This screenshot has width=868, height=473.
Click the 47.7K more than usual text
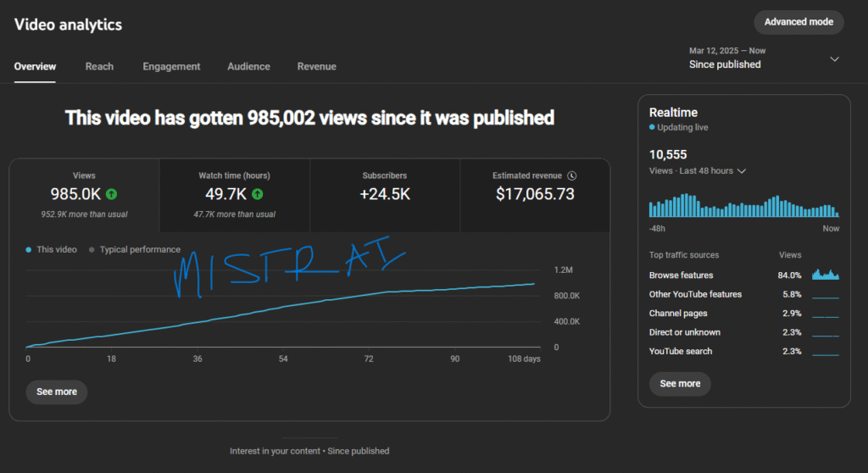tap(234, 214)
